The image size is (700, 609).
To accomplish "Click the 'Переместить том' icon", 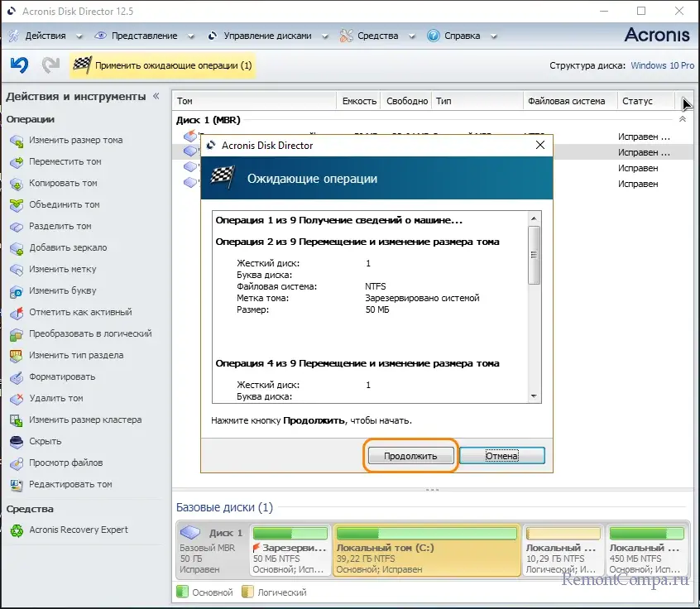I will (17, 162).
